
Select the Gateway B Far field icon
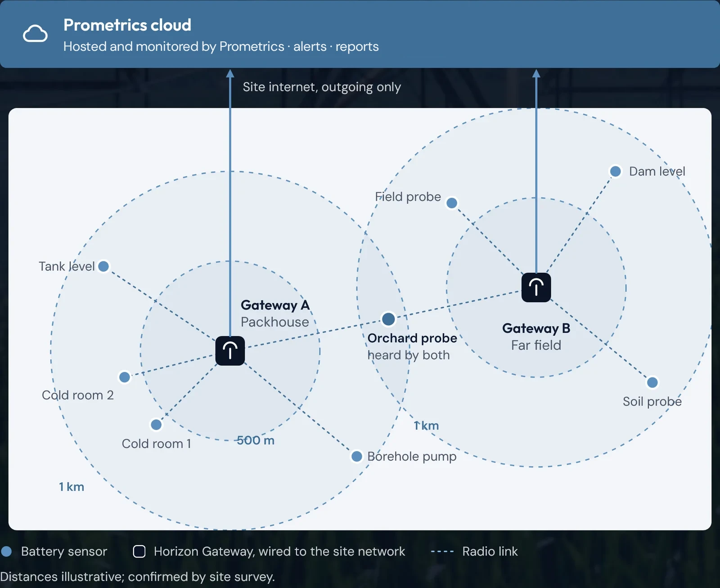[x=536, y=287]
